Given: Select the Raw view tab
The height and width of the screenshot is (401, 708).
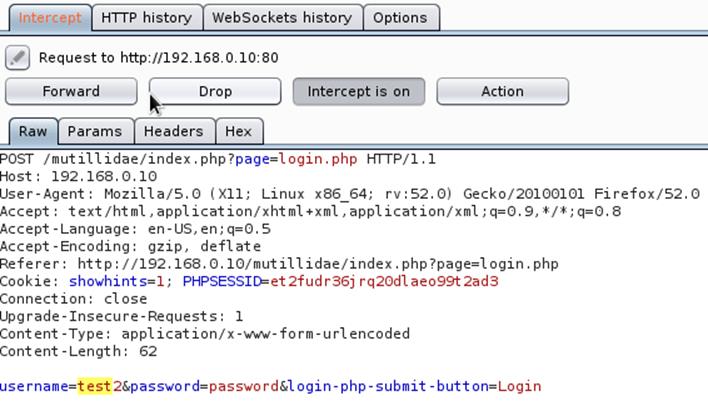Looking at the screenshot, I should click(x=32, y=131).
